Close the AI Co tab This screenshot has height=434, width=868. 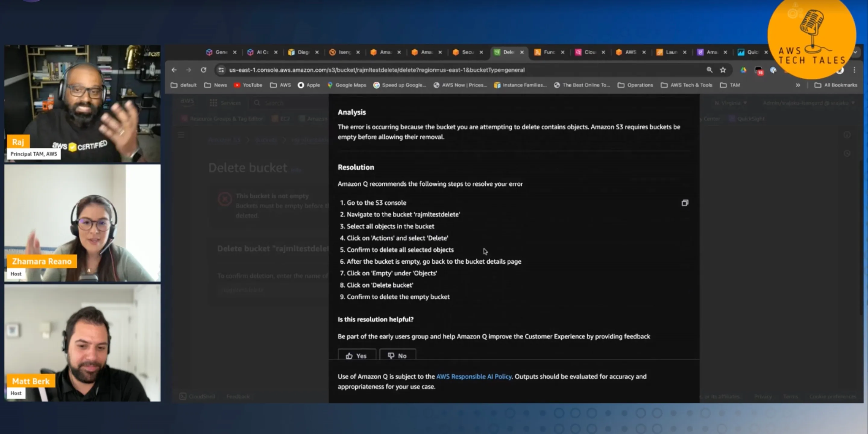coord(276,52)
